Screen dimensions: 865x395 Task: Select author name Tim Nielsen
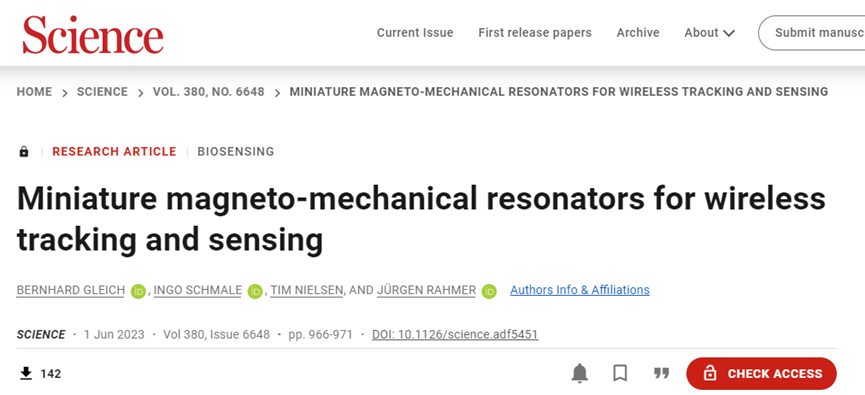point(307,290)
